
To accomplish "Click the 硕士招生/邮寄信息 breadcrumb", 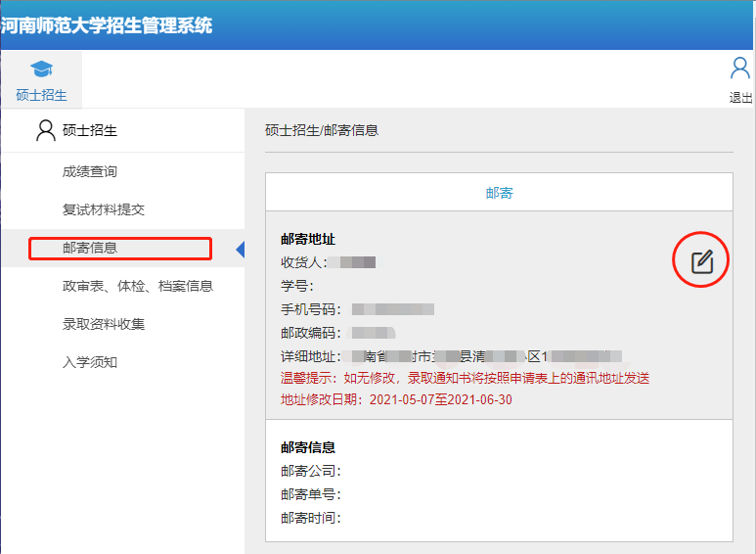I will click(x=322, y=130).
